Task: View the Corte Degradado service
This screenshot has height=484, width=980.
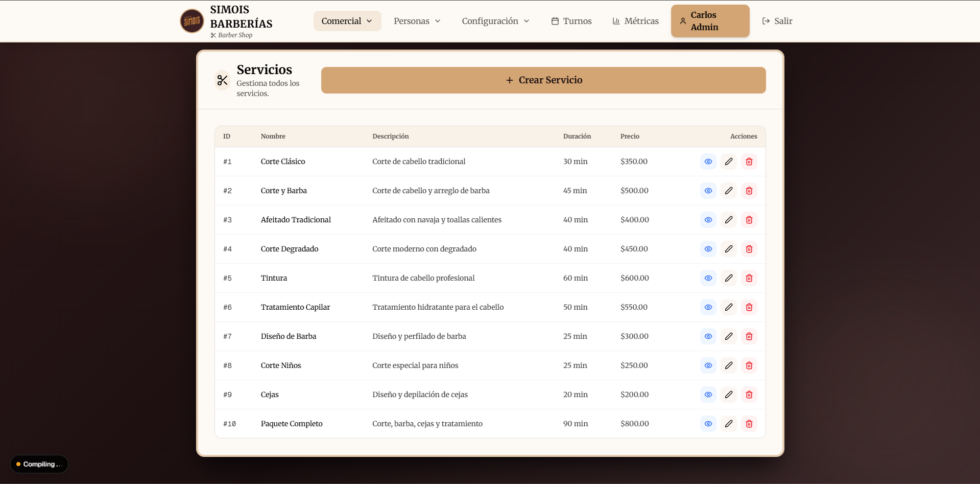Action: click(x=708, y=249)
